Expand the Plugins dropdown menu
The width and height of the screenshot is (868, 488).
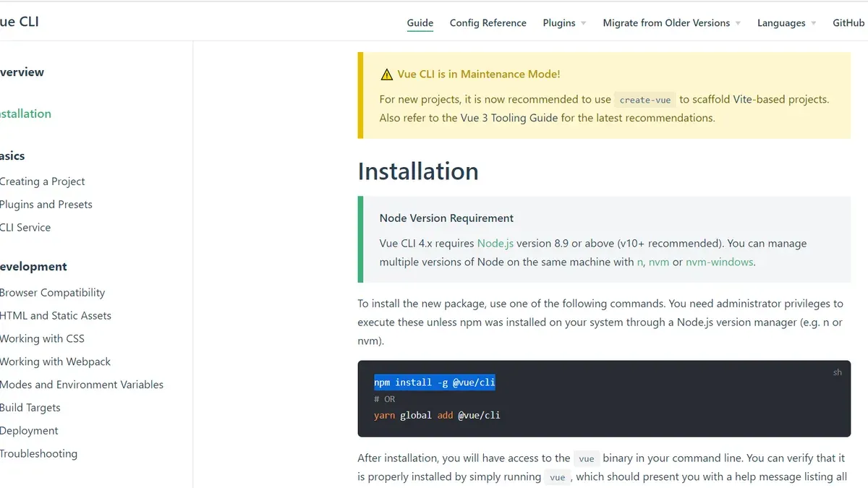[564, 23]
